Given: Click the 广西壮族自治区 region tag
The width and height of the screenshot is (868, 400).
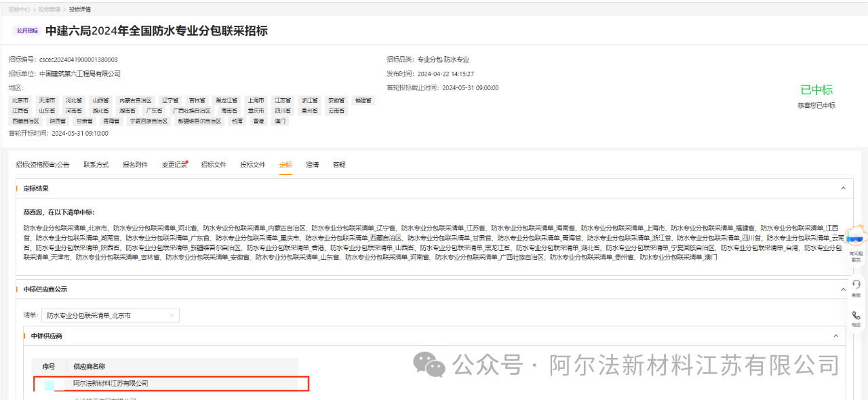Looking at the screenshot, I should [192, 111].
